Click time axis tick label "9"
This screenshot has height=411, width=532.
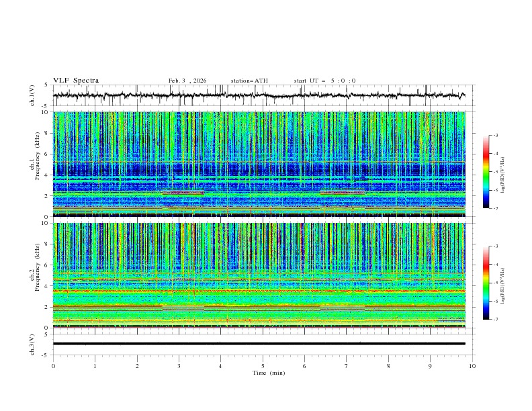pos(430,366)
